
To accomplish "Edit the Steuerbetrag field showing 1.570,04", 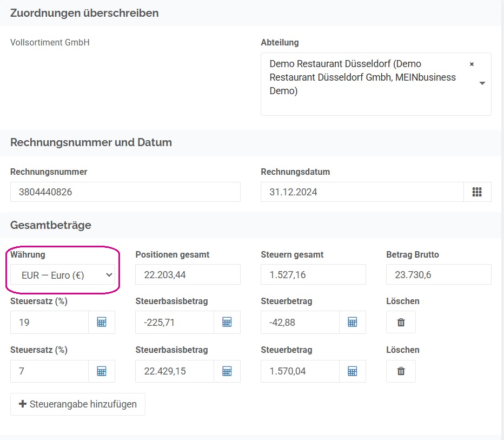I will [x=300, y=371].
